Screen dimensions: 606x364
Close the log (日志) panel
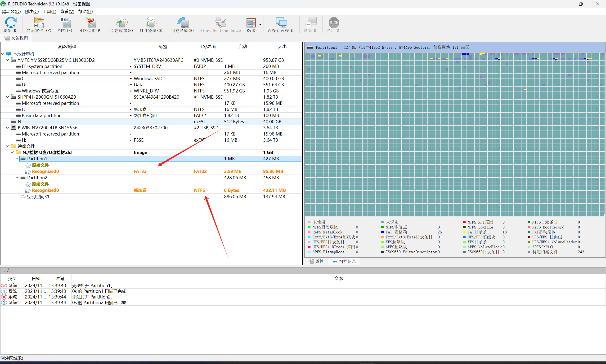tap(602, 270)
